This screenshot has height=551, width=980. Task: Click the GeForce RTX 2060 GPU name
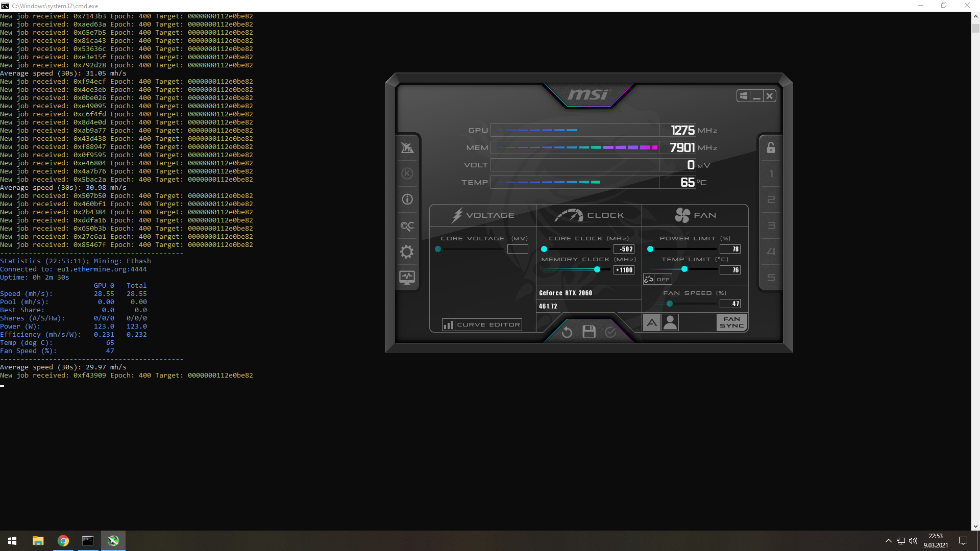566,293
